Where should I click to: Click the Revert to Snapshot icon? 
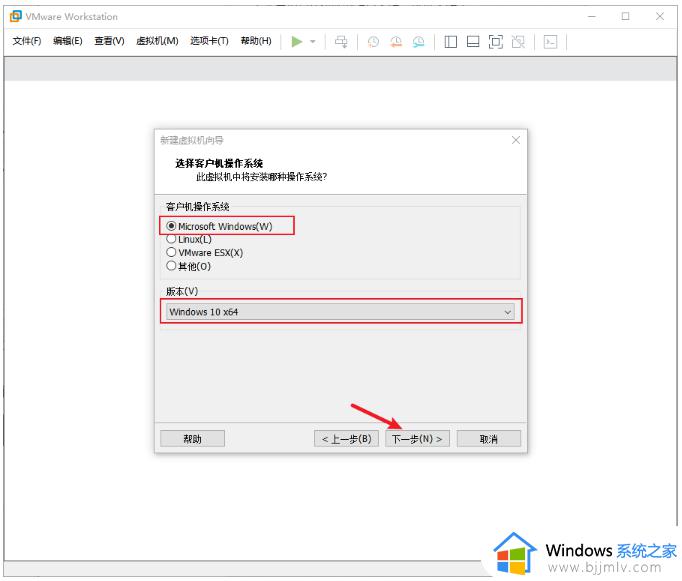(396, 42)
